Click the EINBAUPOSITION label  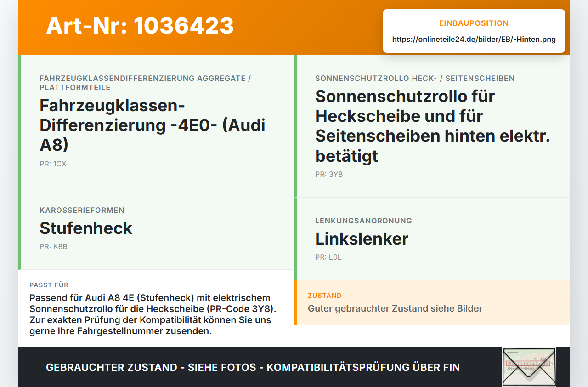pos(474,23)
